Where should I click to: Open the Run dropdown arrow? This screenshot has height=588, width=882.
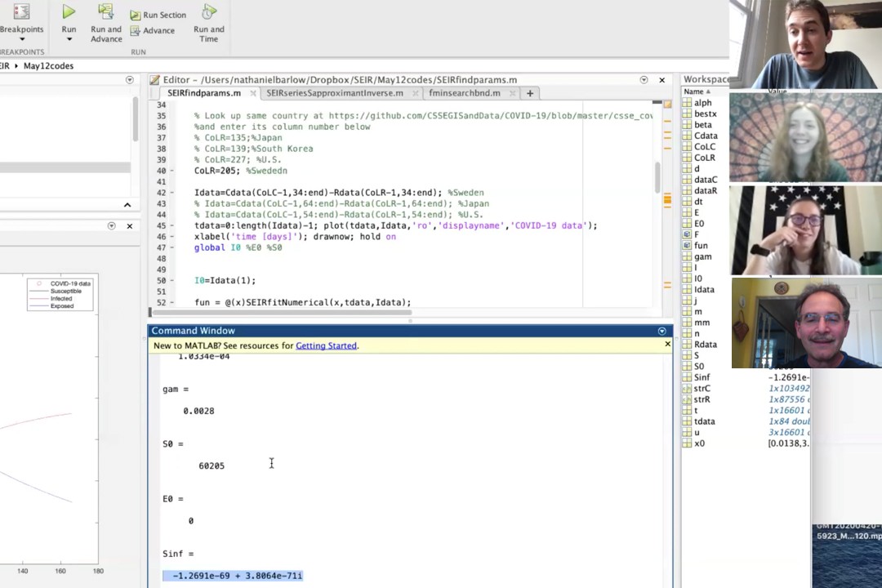tap(69, 39)
